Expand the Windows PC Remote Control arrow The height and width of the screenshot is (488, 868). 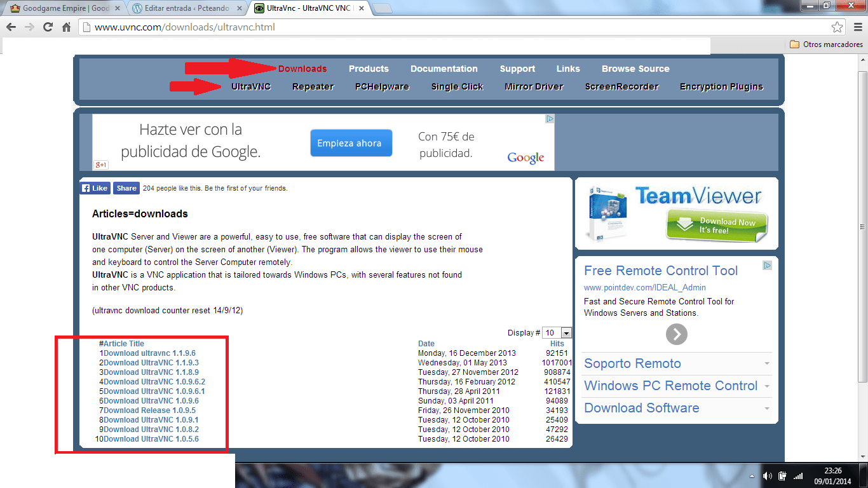pyautogui.click(x=767, y=386)
